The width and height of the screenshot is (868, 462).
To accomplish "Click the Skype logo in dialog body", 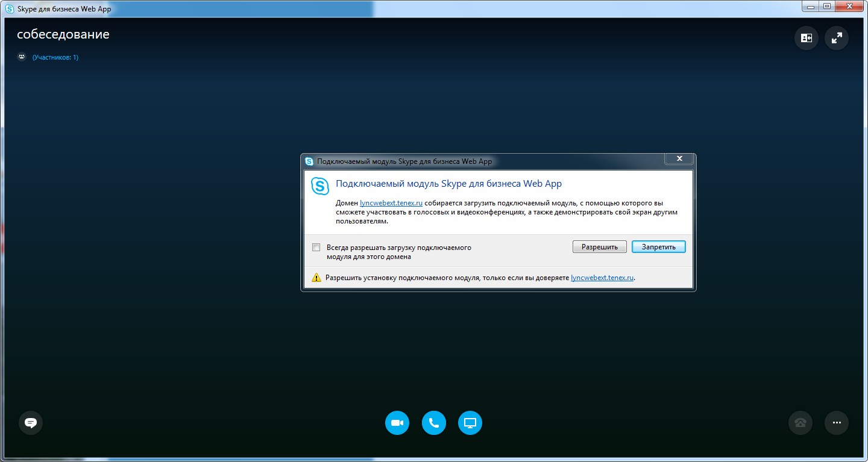I will (320, 186).
